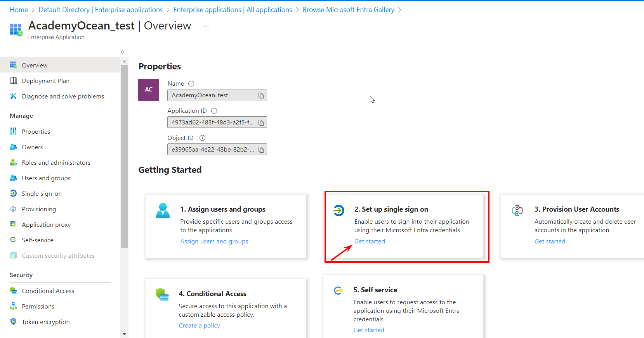Image resolution: width=644 pixels, height=338 pixels.
Task: Click the Single sign-on arrow icon in sidebar
Action: pyautogui.click(x=13, y=193)
